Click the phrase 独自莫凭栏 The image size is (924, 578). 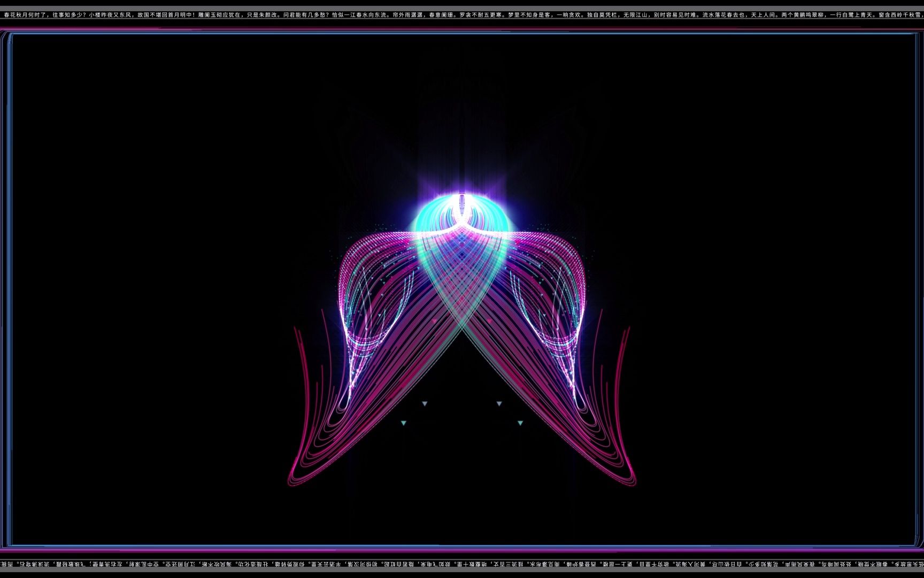point(602,15)
